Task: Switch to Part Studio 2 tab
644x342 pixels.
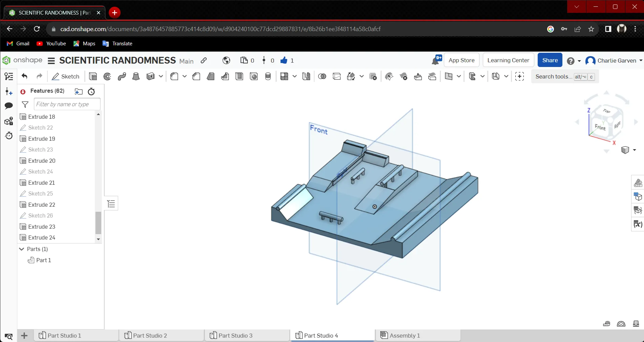Action: click(x=150, y=336)
